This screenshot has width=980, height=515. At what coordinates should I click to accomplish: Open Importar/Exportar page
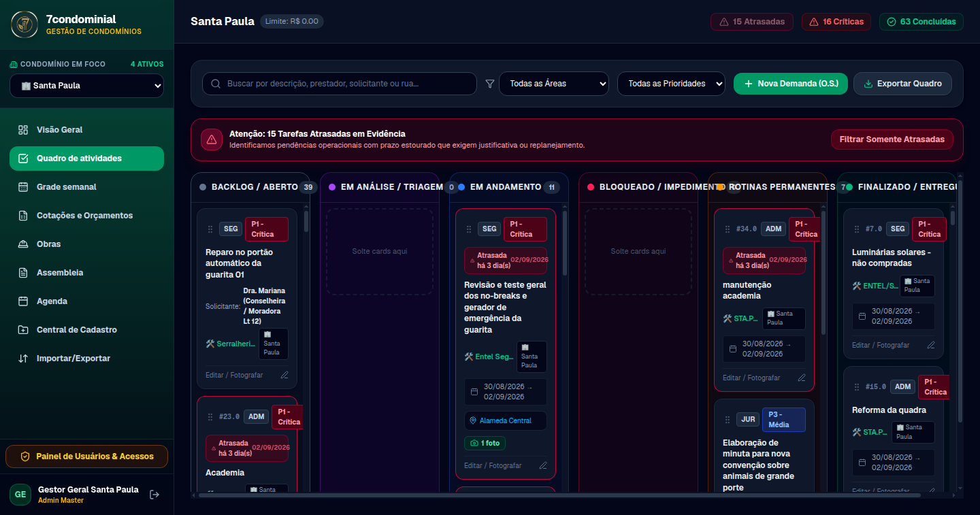pos(86,359)
